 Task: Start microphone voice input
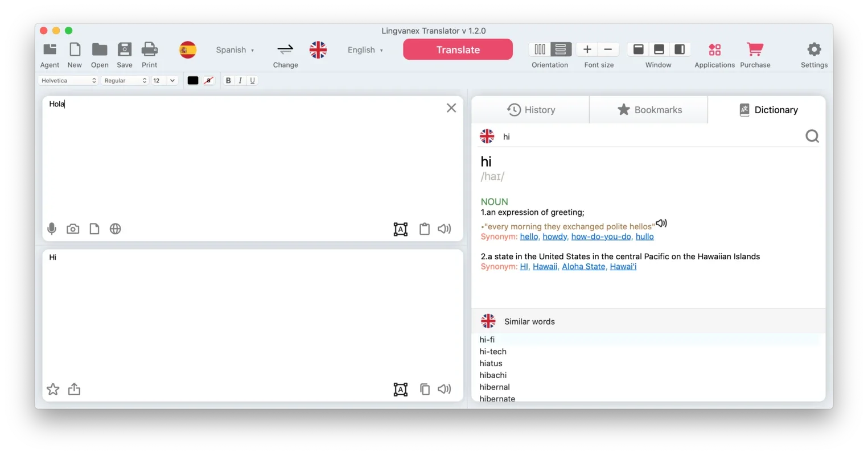click(52, 229)
